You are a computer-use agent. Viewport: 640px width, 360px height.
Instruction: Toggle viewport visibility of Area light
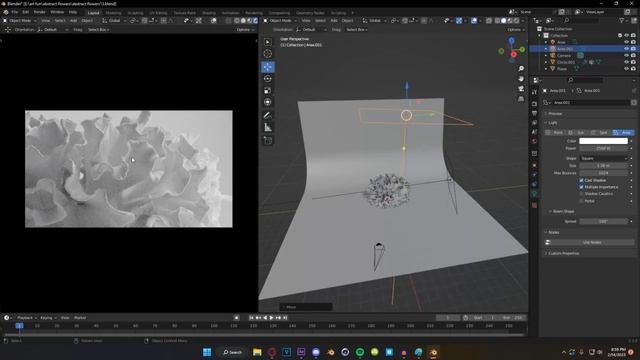(x=627, y=42)
